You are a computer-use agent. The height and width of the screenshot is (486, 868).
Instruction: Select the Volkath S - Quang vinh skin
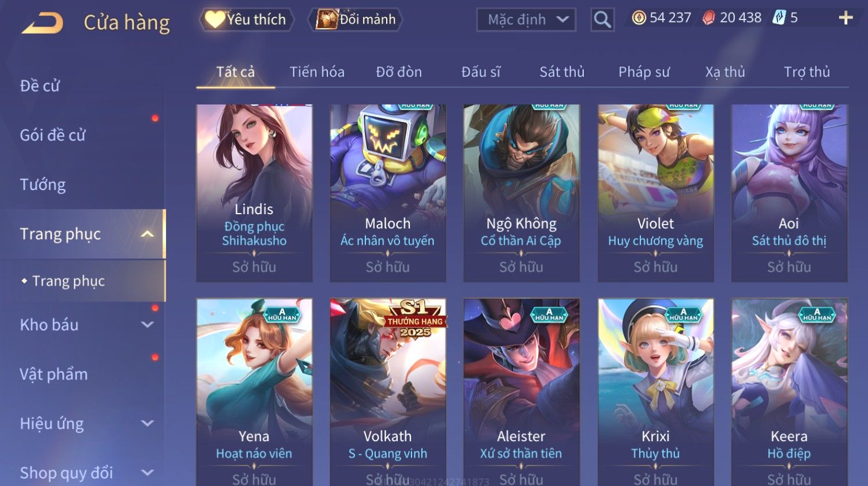coord(388,392)
